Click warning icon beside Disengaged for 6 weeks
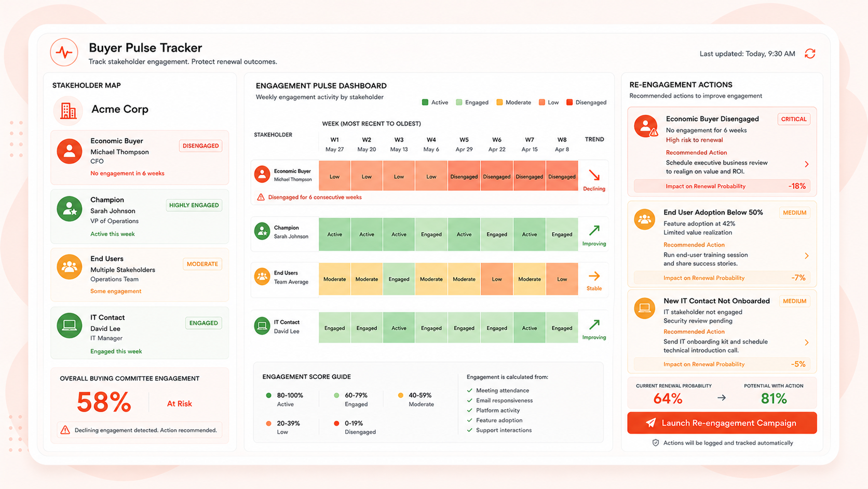 [x=261, y=197]
